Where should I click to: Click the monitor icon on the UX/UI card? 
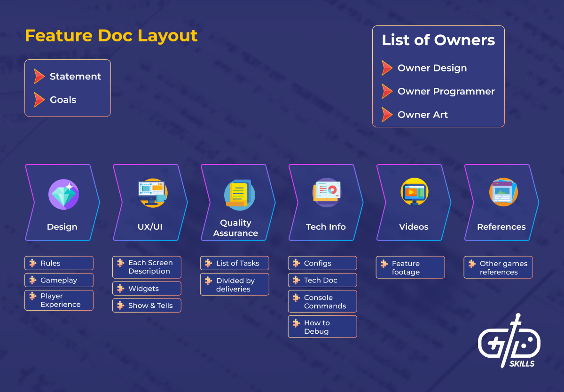click(150, 192)
